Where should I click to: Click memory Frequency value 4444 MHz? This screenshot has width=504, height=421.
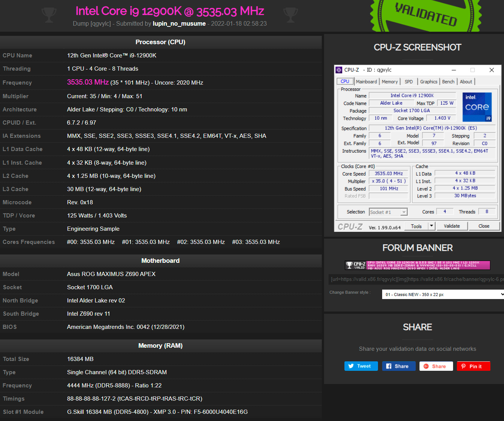[114, 386]
